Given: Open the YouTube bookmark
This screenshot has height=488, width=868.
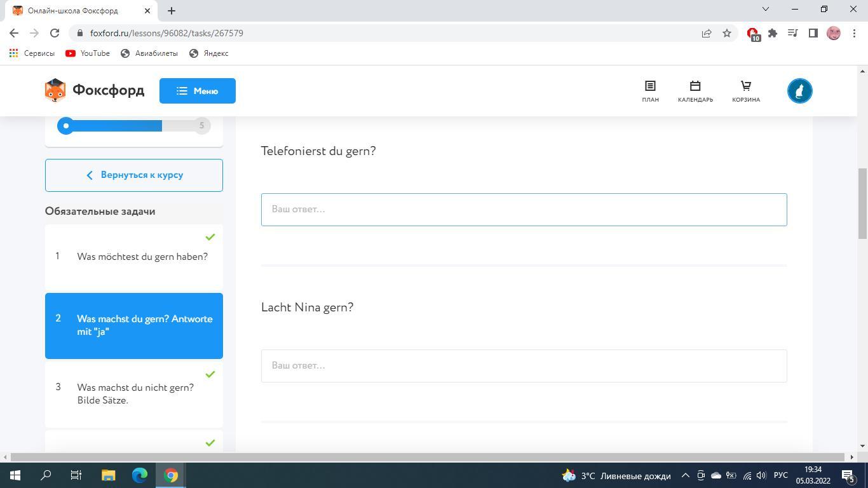Looking at the screenshot, I should coord(88,53).
